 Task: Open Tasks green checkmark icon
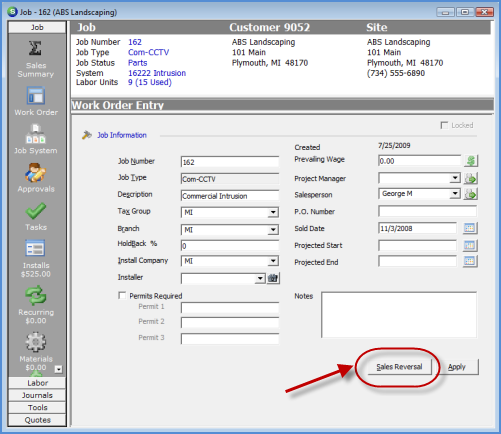tap(36, 211)
